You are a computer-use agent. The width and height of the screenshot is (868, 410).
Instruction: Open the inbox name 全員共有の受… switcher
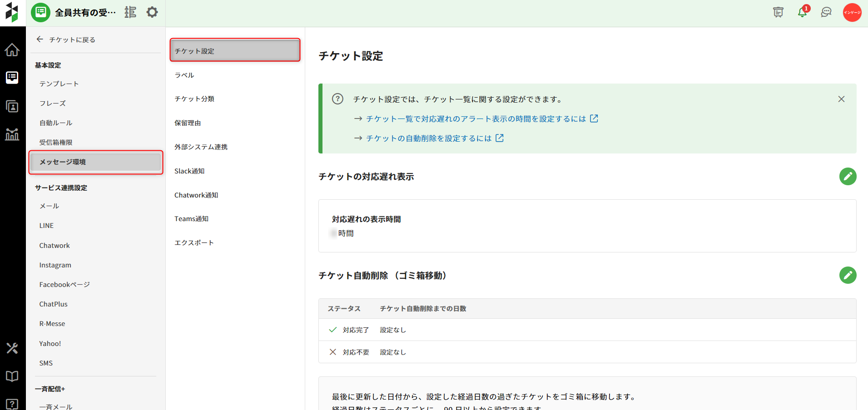point(85,12)
